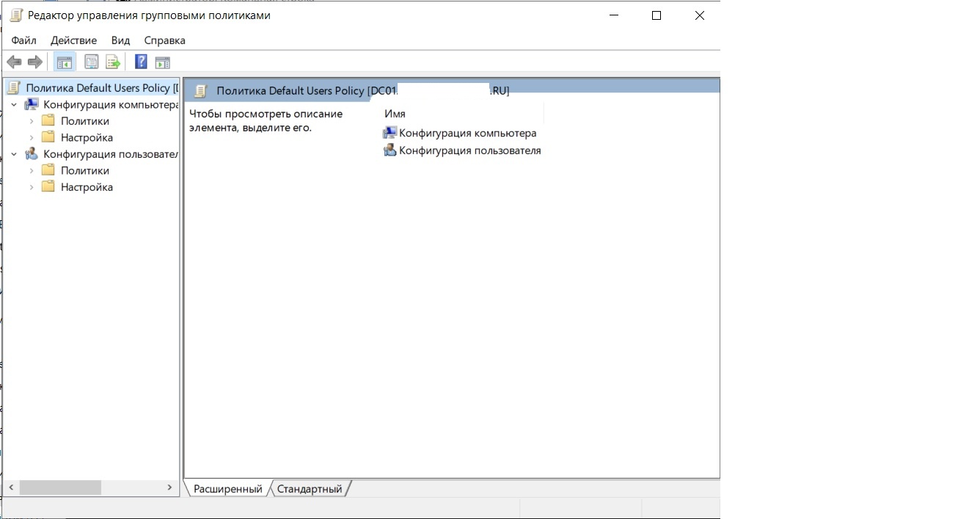Click the Forward arrow in the toolbar

(x=35, y=62)
